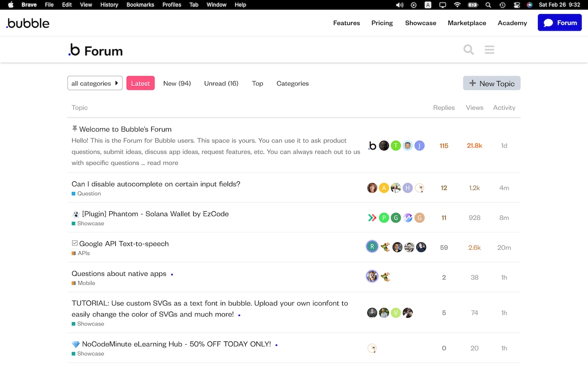Create a New Topic
The width and height of the screenshot is (588, 368).
[492, 83]
